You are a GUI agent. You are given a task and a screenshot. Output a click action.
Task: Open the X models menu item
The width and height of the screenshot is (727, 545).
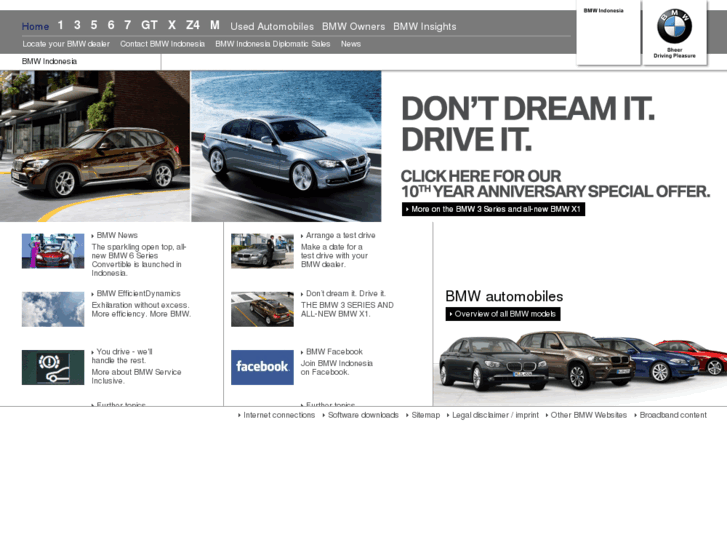172,25
